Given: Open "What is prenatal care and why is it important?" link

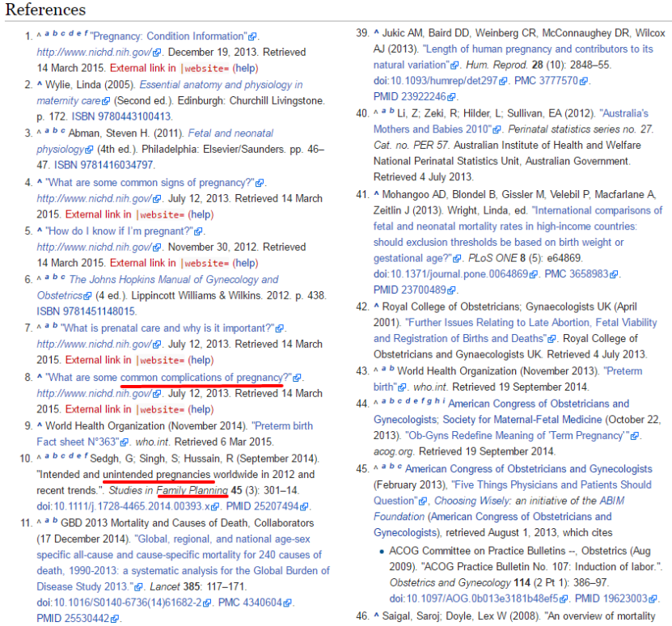Looking at the screenshot, I should tap(167, 328).
